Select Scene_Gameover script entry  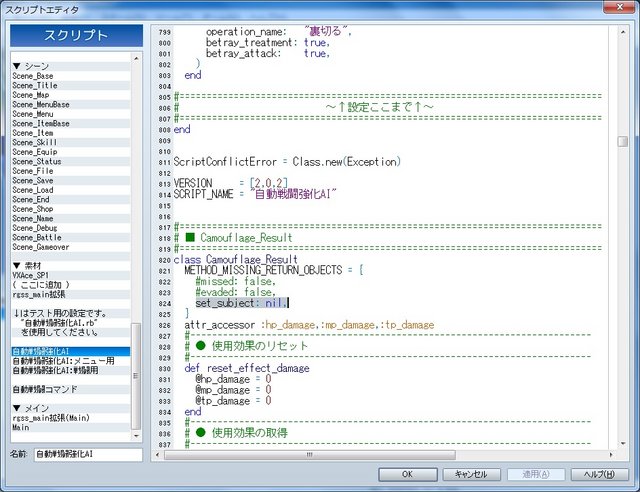(71, 247)
